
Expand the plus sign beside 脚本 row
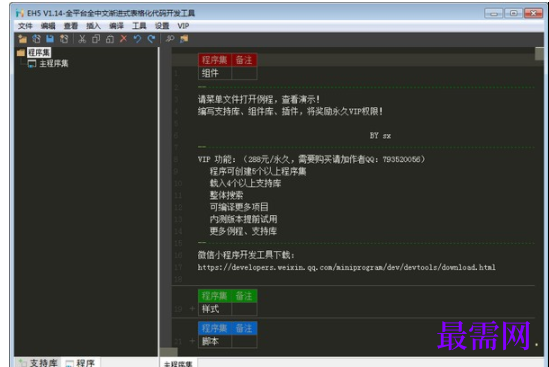(x=192, y=341)
